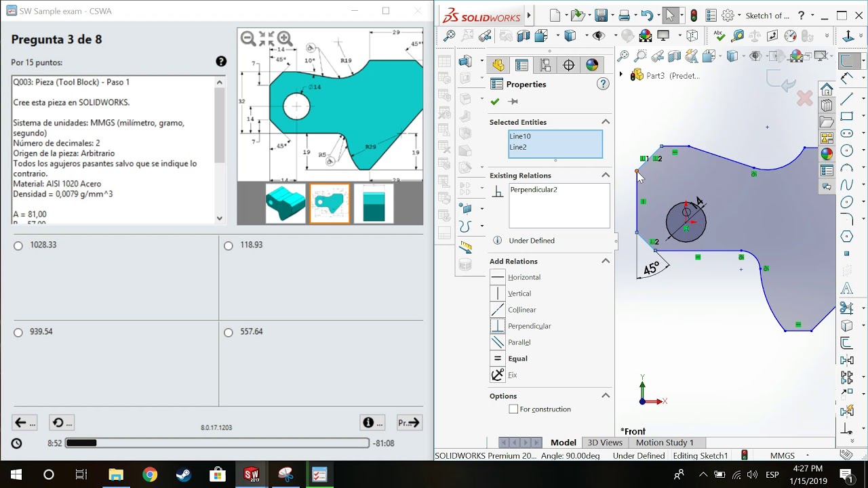Image resolution: width=868 pixels, height=488 pixels.
Task: Click the Save icon in SOLIDWORKS toolbar
Action: [601, 16]
